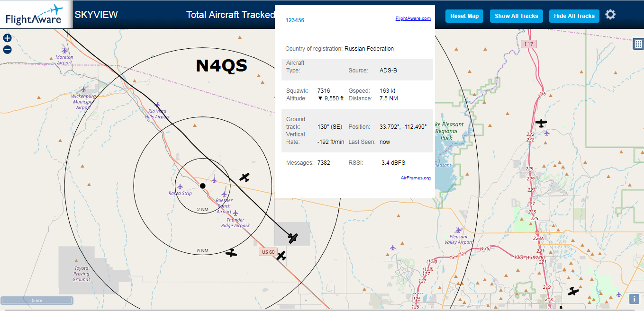
Task: Click Show All Tracks button
Action: (517, 16)
